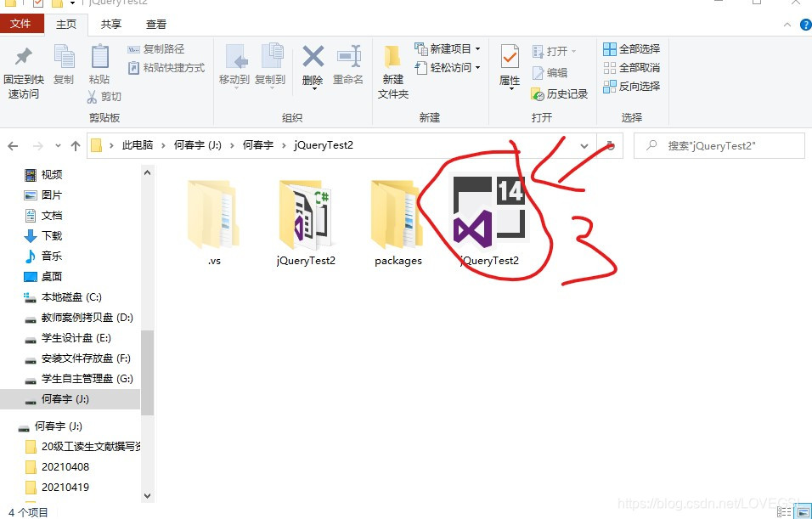Open the Help question mark icon
This screenshot has width=812, height=519.
[x=806, y=25]
